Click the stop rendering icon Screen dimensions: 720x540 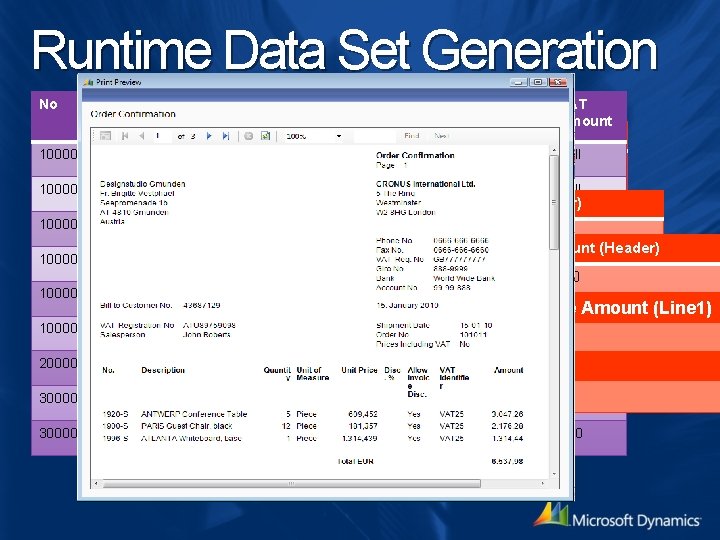pyautogui.click(x=248, y=136)
